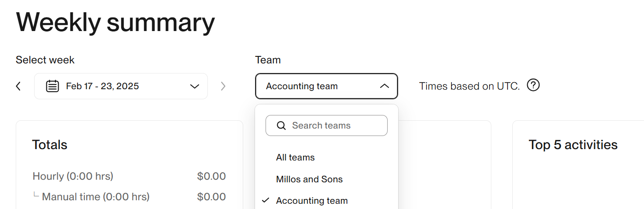Screen dimensions: 644x209
Task: Collapse the Team dropdown chevron
Action: click(384, 86)
